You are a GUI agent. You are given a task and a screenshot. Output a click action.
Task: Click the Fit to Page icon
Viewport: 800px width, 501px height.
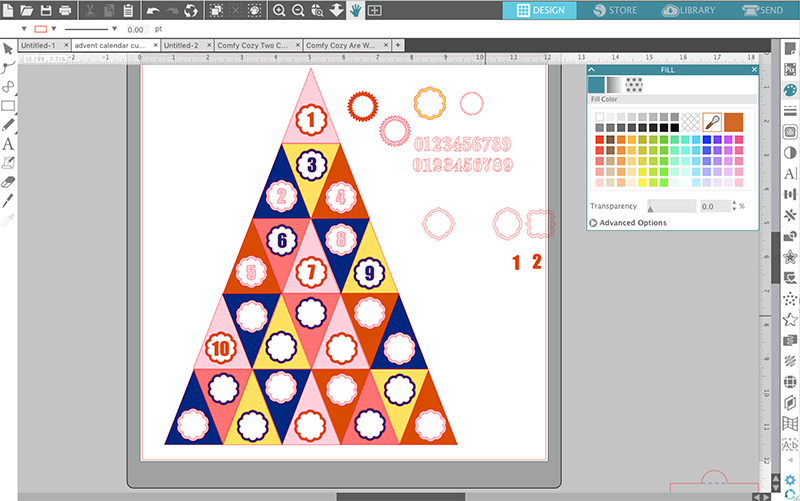[x=374, y=10]
